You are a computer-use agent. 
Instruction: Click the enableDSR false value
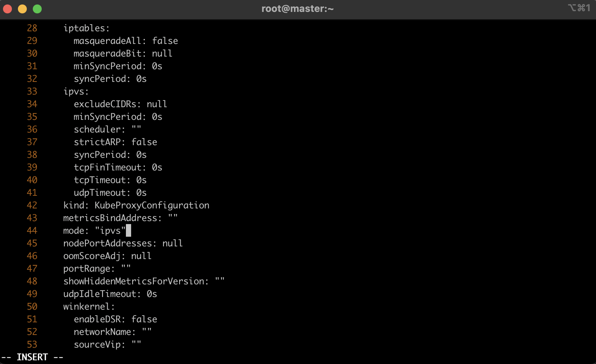[x=144, y=319]
